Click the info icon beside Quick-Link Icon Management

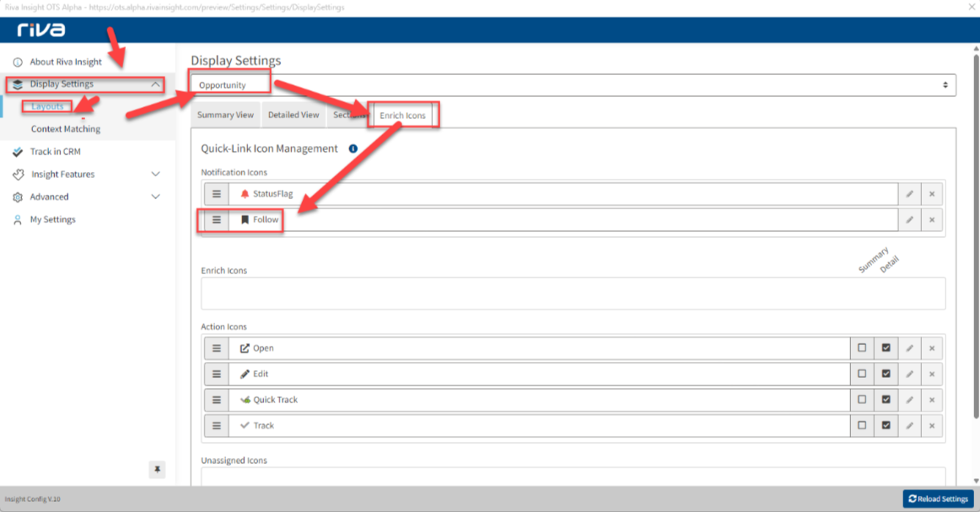coord(353,148)
